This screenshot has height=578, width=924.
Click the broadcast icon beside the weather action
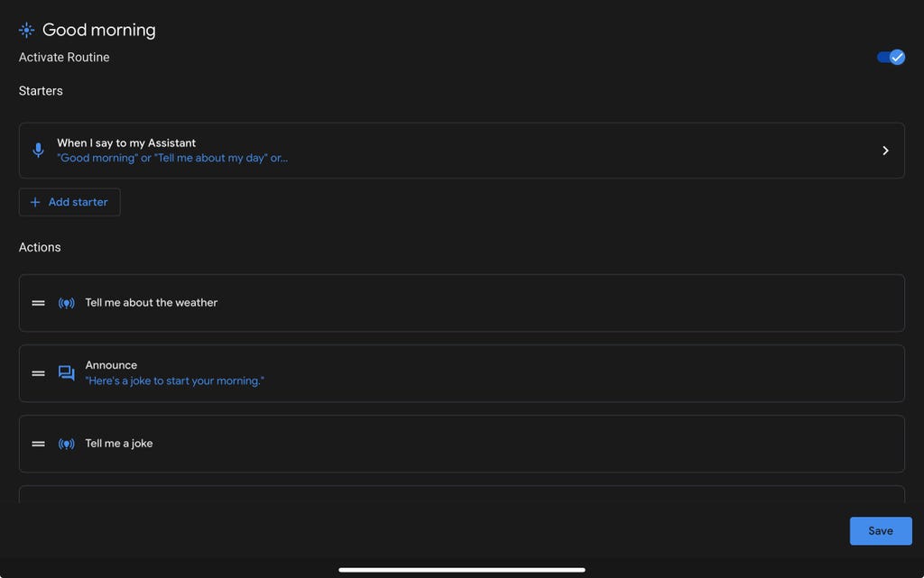click(66, 303)
